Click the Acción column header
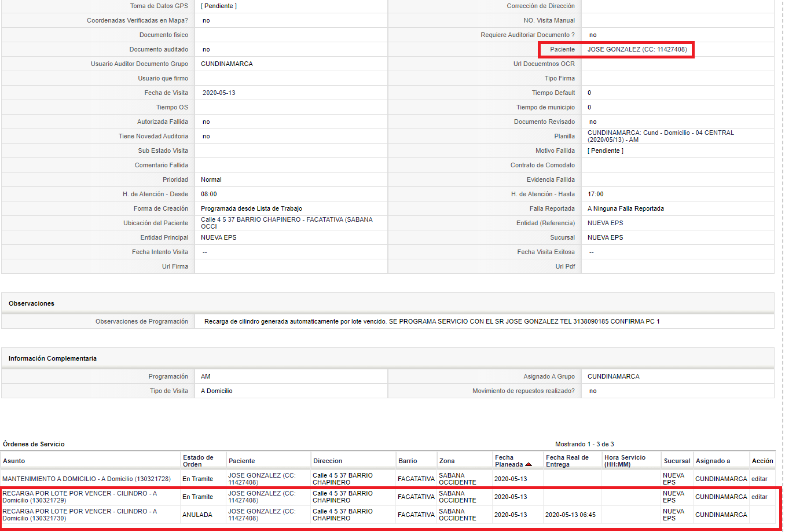Viewport: 785px width, 532px height. tap(762, 461)
